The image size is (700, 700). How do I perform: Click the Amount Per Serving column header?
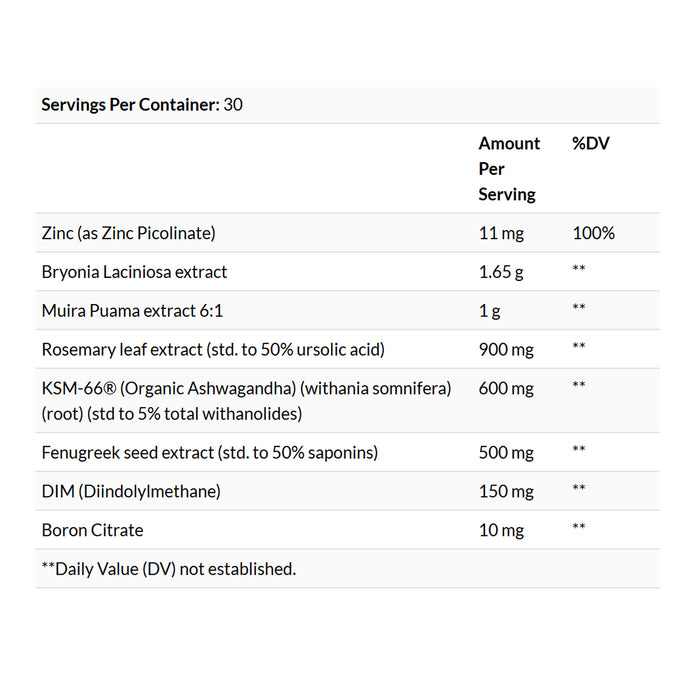click(509, 169)
